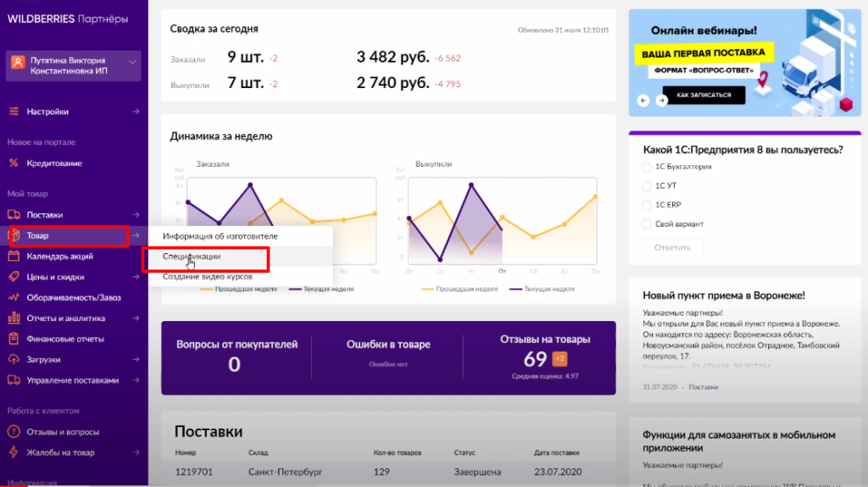Click the Отзывы и вопросы question icon
This screenshot has height=487, width=868.
(14, 432)
